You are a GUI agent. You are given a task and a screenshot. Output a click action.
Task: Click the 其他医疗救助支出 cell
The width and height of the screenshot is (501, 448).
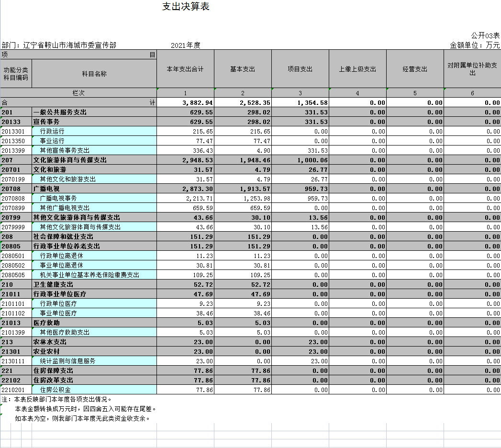pyautogui.click(x=94, y=333)
